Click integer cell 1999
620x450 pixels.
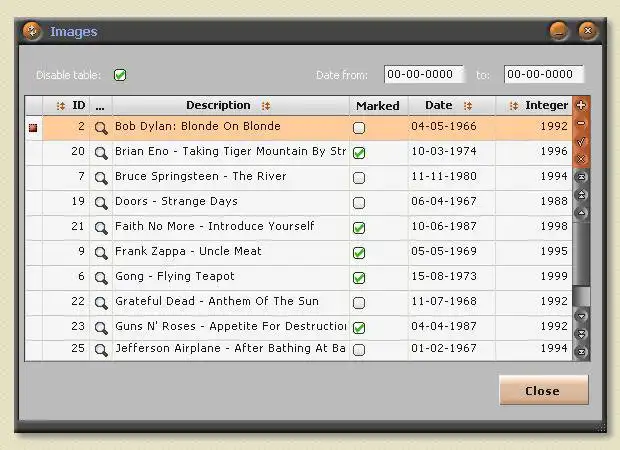coord(533,278)
